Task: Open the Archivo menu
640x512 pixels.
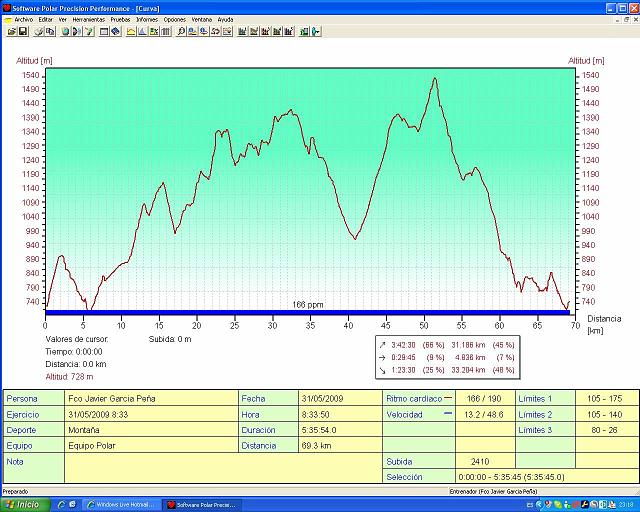Action: pyautogui.click(x=23, y=19)
